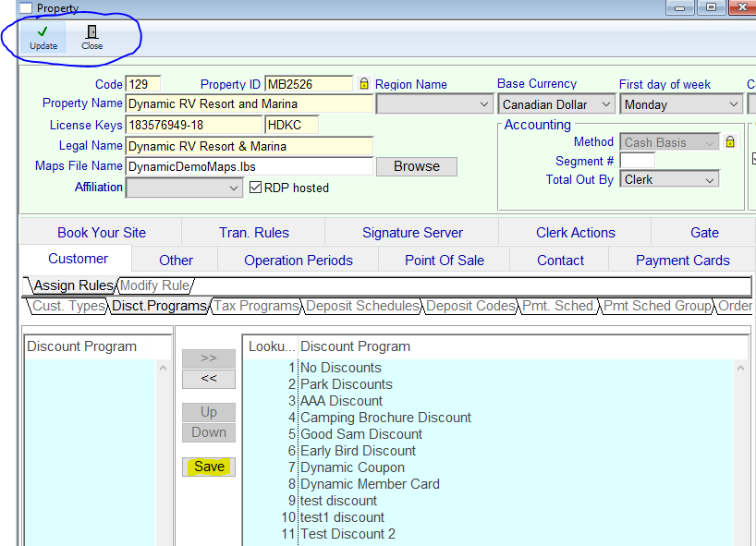This screenshot has width=756, height=546.
Task: Click the Browse button
Action: tap(417, 166)
